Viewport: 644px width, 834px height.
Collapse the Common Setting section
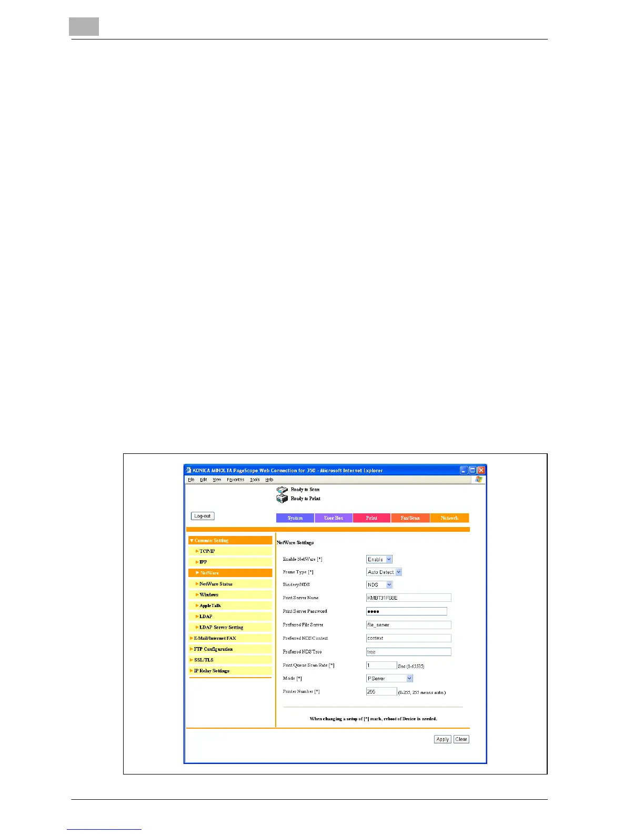(x=230, y=540)
